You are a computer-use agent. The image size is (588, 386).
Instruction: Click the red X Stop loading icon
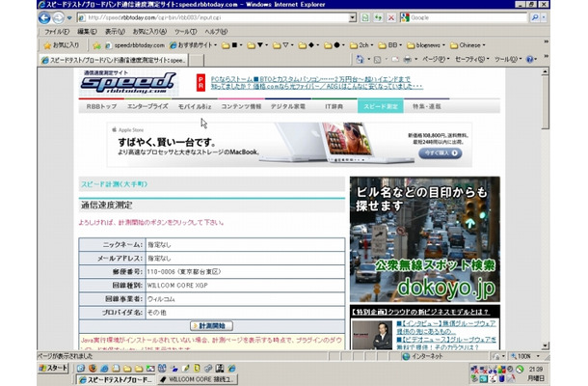tap(391, 17)
